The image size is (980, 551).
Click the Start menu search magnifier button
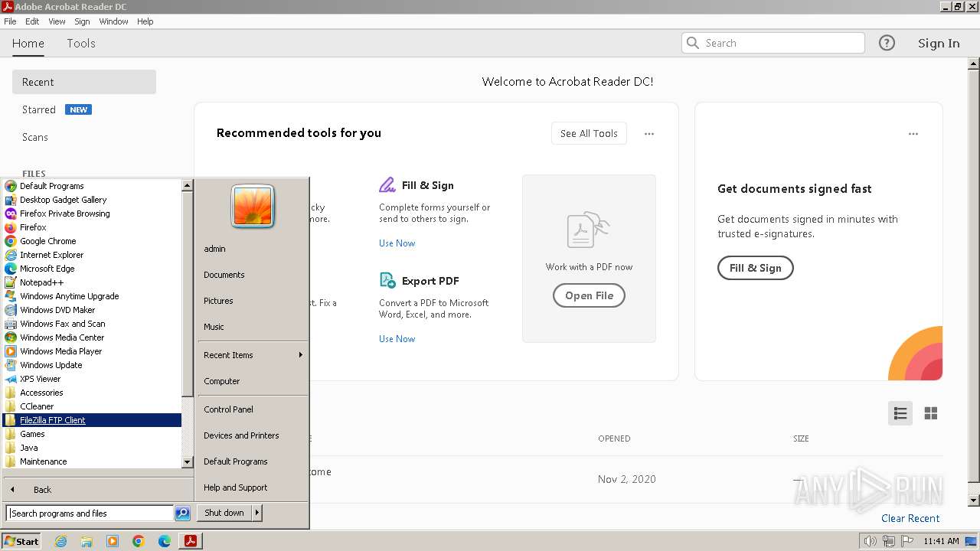(x=182, y=514)
